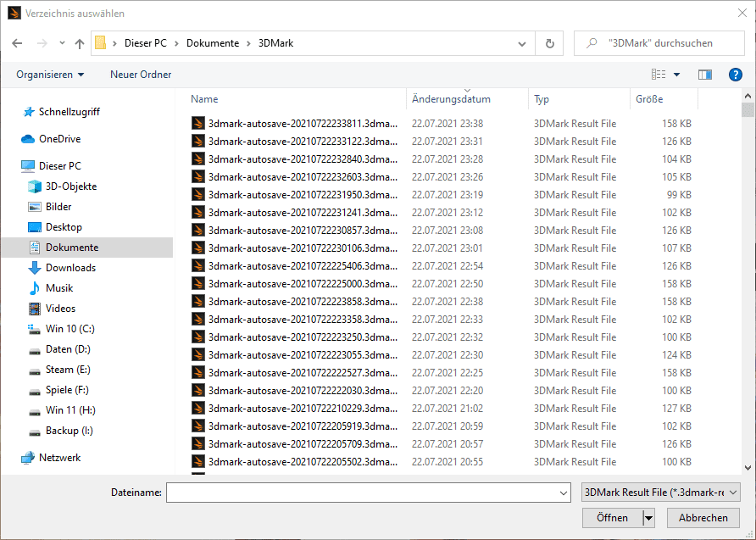Refresh the 3DMark folder view

point(550,43)
